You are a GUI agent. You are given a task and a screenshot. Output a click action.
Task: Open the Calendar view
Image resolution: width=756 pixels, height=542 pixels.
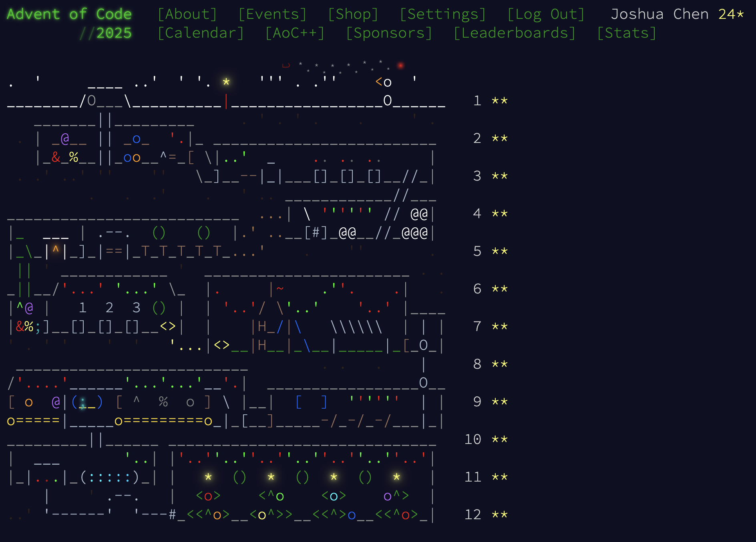click(201, 33)
